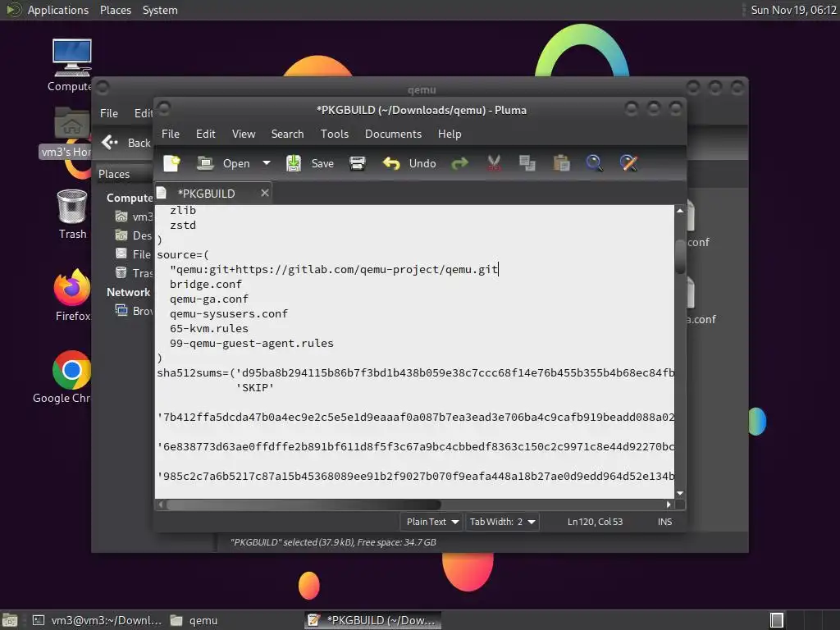This screenshot has height=630, width=840.
Task: Cut selection with the scissors icon
Action: tap(494, 163)
